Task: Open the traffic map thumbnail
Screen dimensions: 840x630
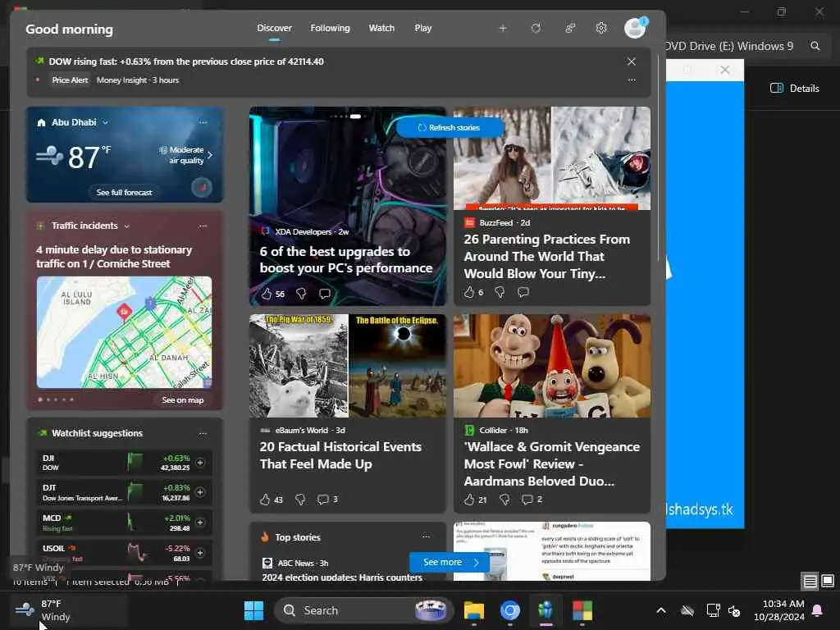Action: tap(125, 332)
